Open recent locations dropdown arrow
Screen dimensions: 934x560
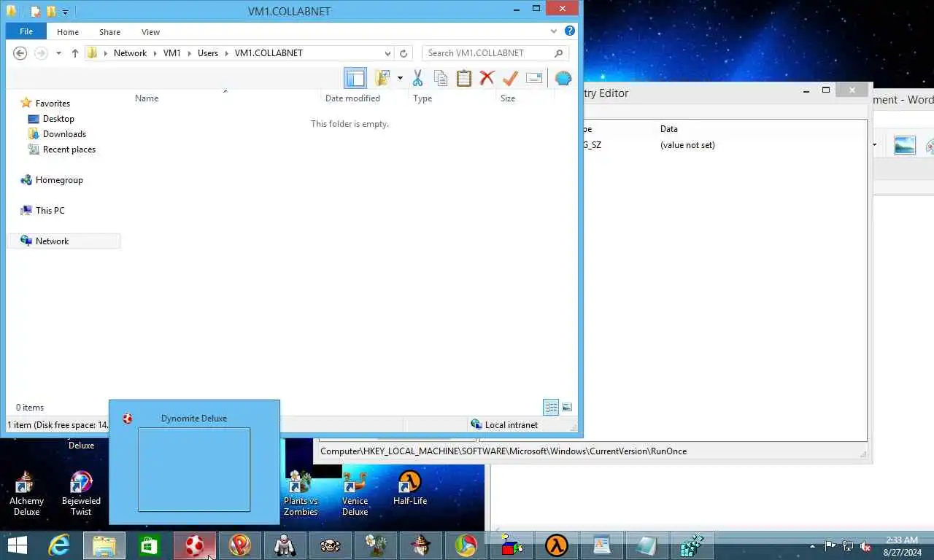58,52
